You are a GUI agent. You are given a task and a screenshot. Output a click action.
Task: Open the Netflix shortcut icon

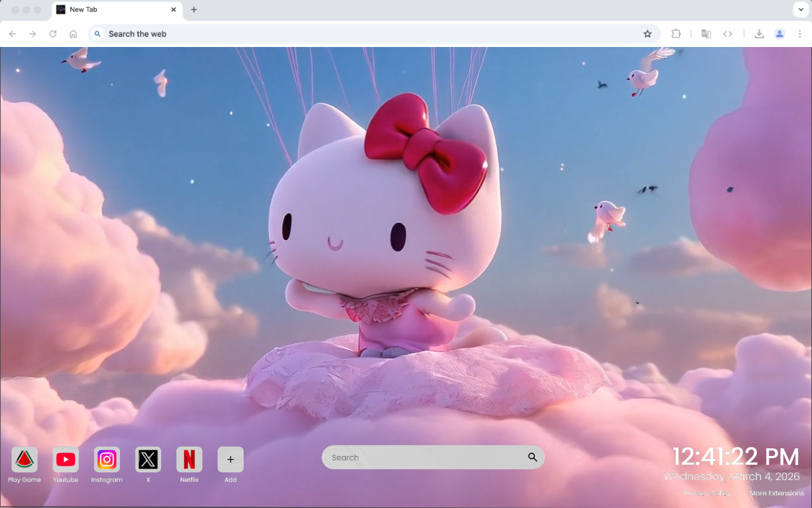(189, 460)
